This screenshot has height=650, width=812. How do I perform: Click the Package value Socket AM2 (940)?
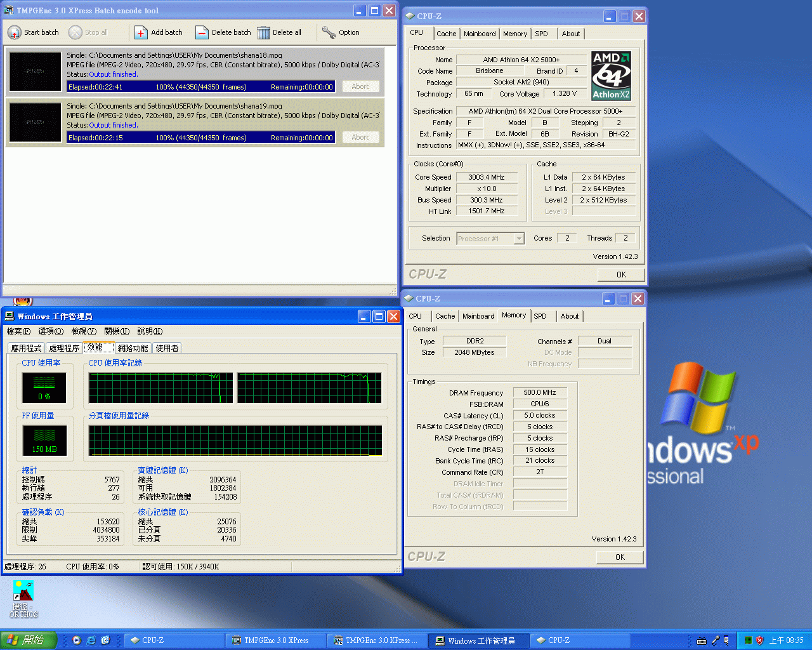point(521,83)
